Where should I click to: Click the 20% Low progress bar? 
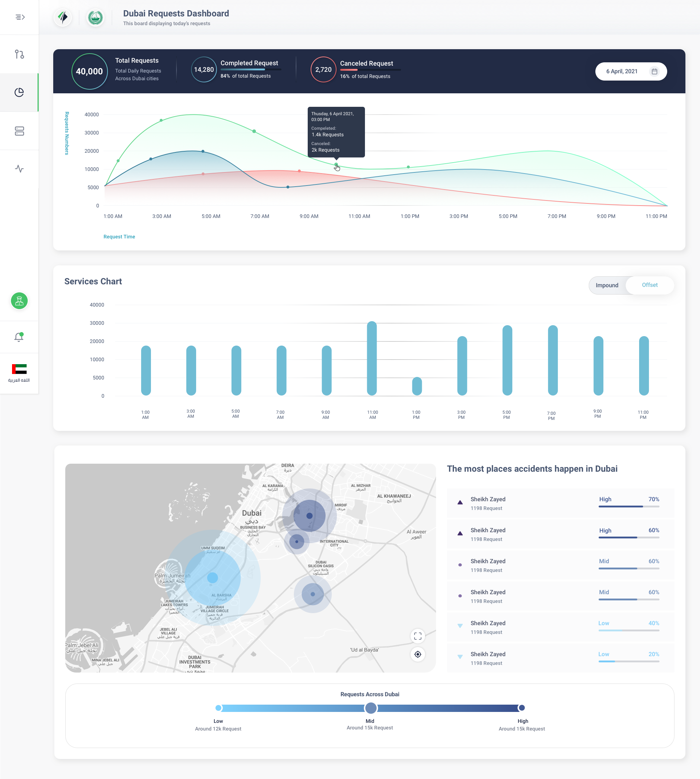629,661
